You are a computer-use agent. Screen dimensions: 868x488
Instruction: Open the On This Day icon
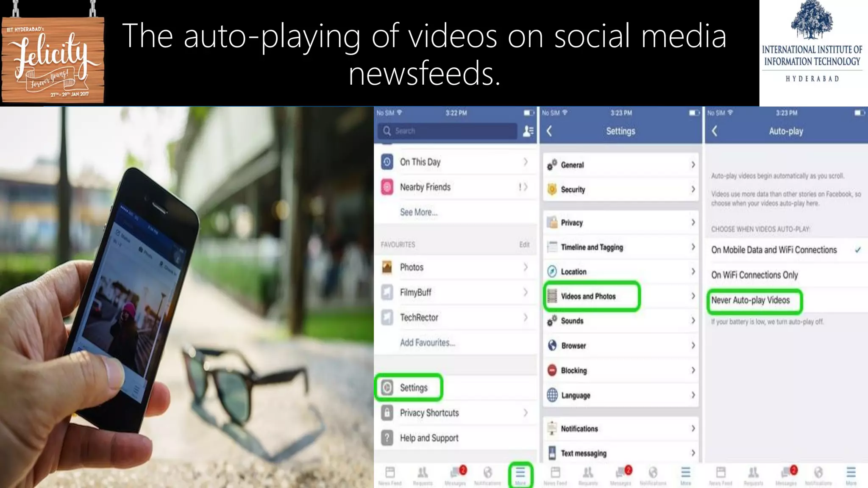point(387,162)
